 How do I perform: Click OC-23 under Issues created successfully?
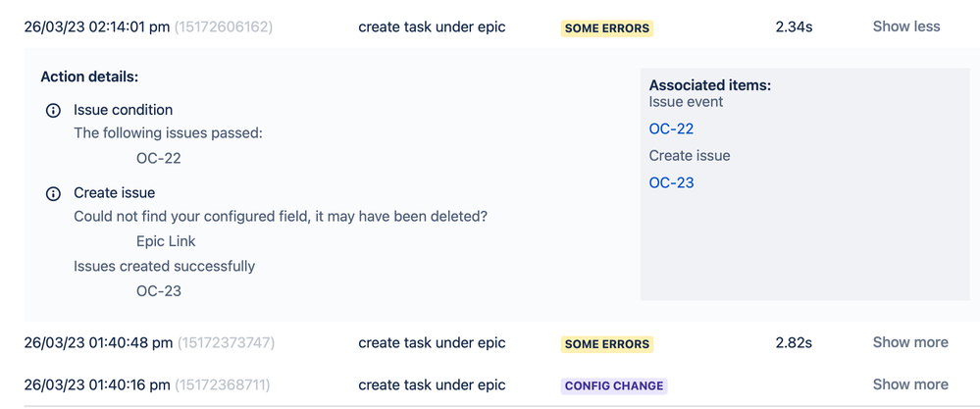point(159,291)
